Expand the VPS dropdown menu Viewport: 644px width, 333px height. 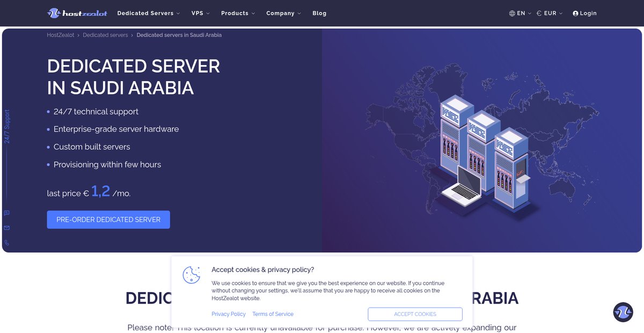coord(200,13)
